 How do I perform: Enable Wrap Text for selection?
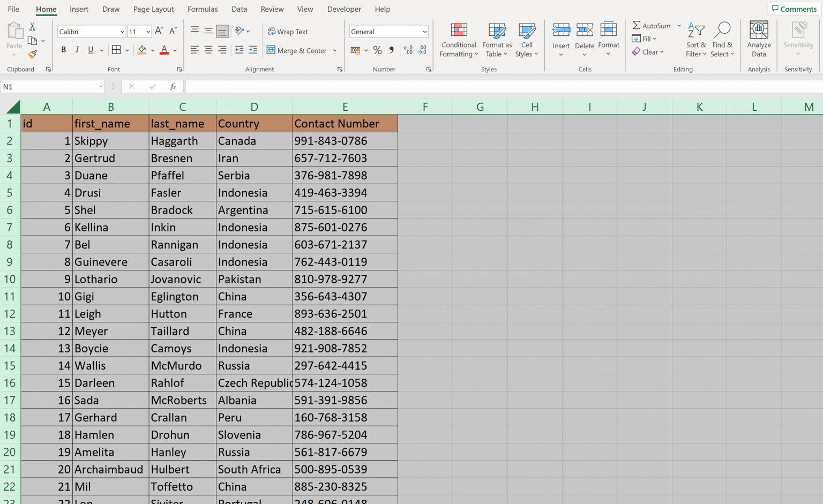coord(288,32)
